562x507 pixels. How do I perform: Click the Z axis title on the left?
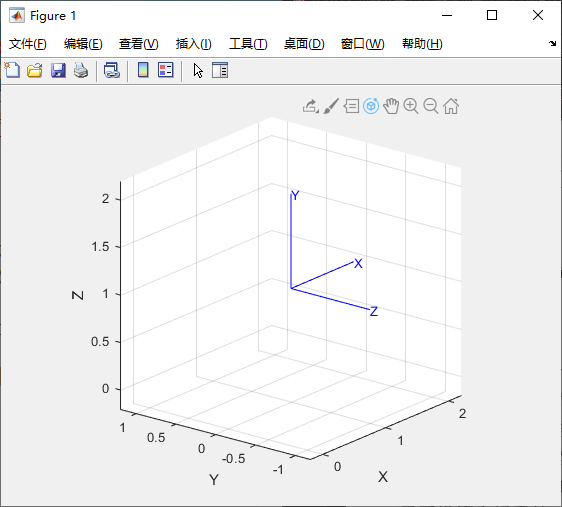78,295
